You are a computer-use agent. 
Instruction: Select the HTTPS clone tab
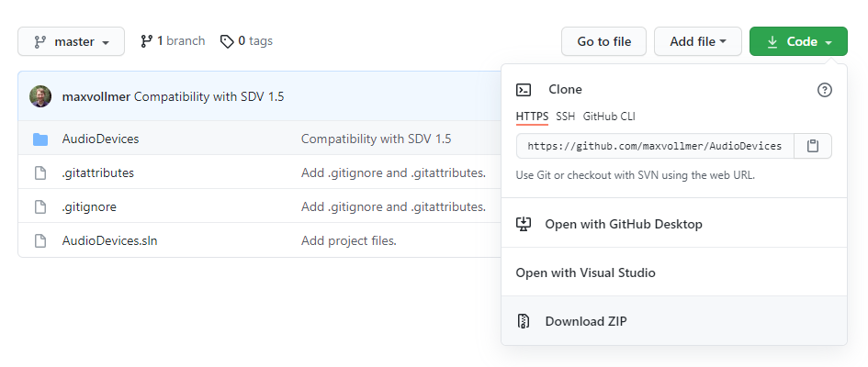(532, 117)
